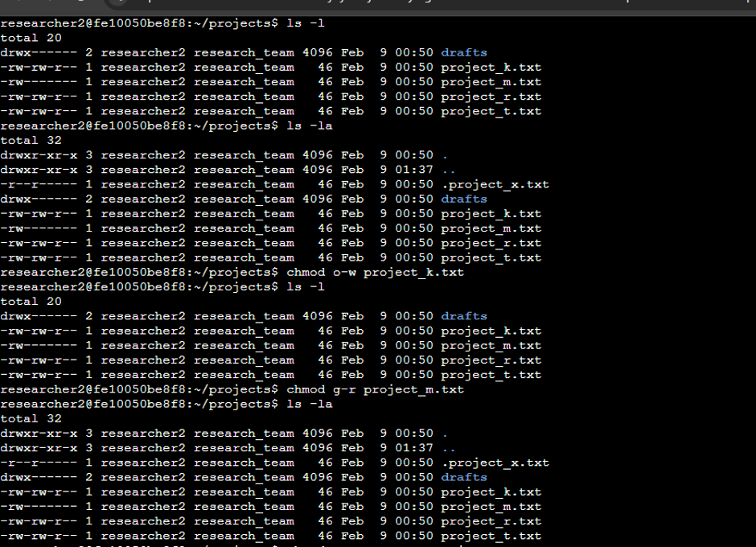Click the second 'total 20' line
The height and width of the screenshot is (547, 756).
point(31,301)
